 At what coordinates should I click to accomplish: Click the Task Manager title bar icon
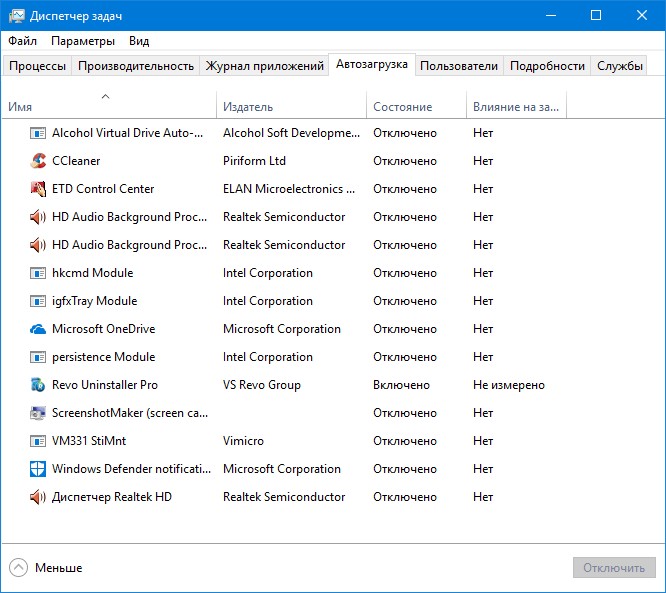coord(17,16)
